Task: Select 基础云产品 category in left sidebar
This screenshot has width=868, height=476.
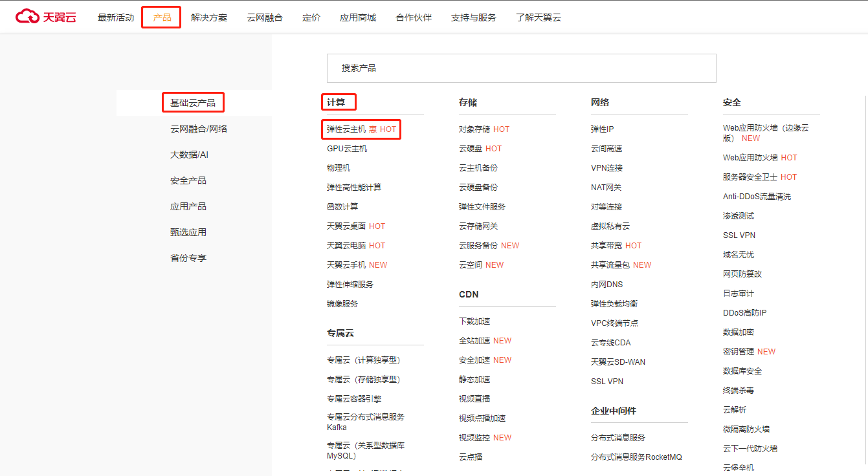Action: (x=193, y=103)
